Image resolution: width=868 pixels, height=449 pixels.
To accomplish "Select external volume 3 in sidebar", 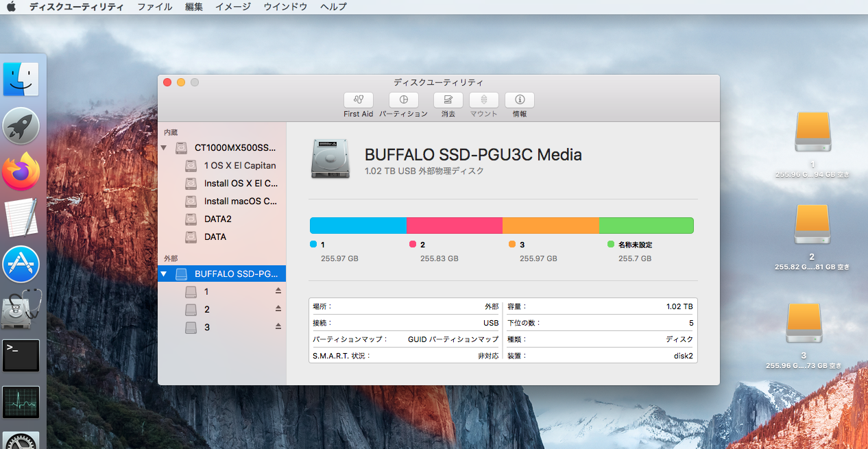I will (x=222, y=328).
